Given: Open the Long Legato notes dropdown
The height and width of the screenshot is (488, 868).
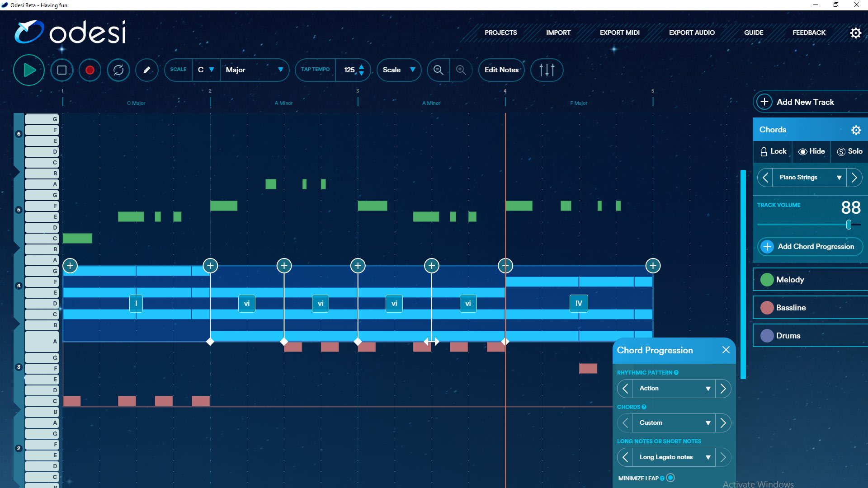Looking at the screenshot, I should tap(673, 457).
